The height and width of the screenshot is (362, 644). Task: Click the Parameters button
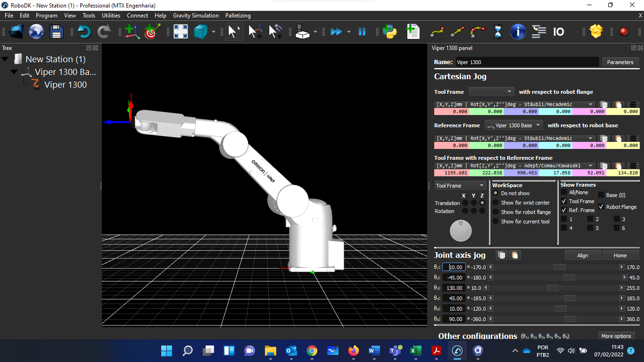620,62
